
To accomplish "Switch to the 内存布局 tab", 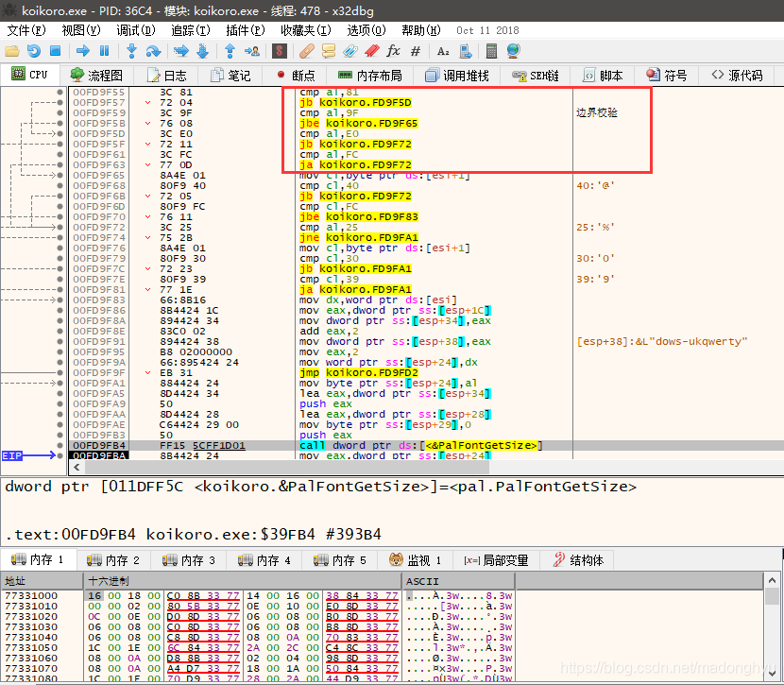I will click(x=370, y=76).
